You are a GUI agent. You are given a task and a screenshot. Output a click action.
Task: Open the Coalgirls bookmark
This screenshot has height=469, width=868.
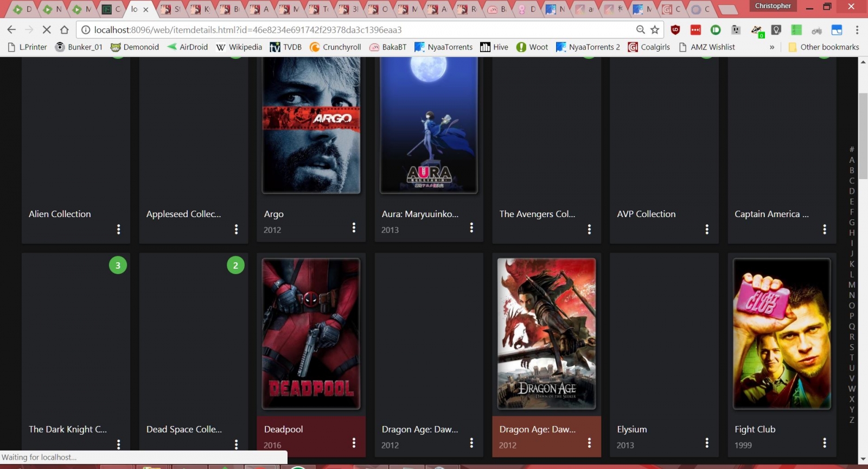tap(649, 47)
